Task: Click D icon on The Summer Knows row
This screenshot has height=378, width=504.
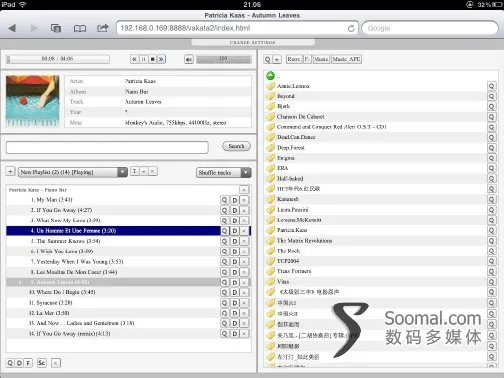Action: [235, 241]
